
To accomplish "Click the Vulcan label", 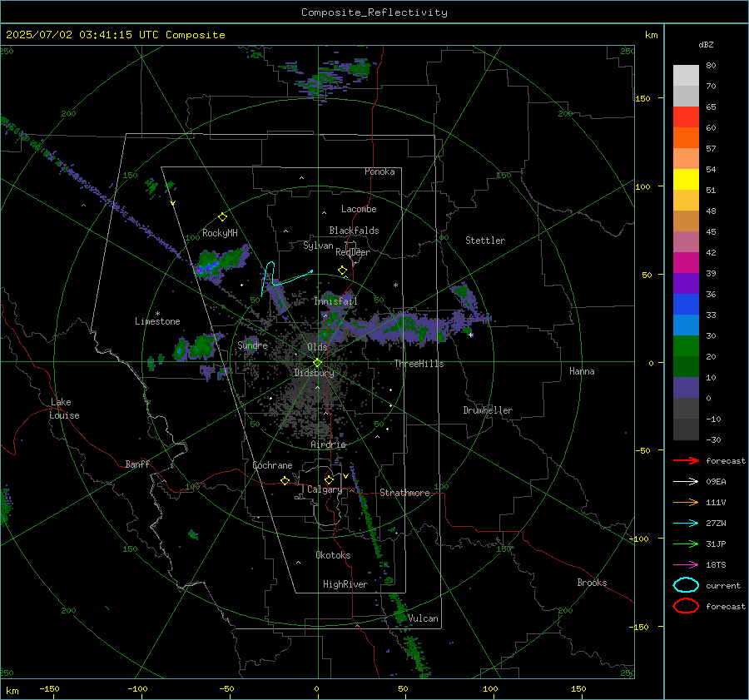I will (423, 618).
